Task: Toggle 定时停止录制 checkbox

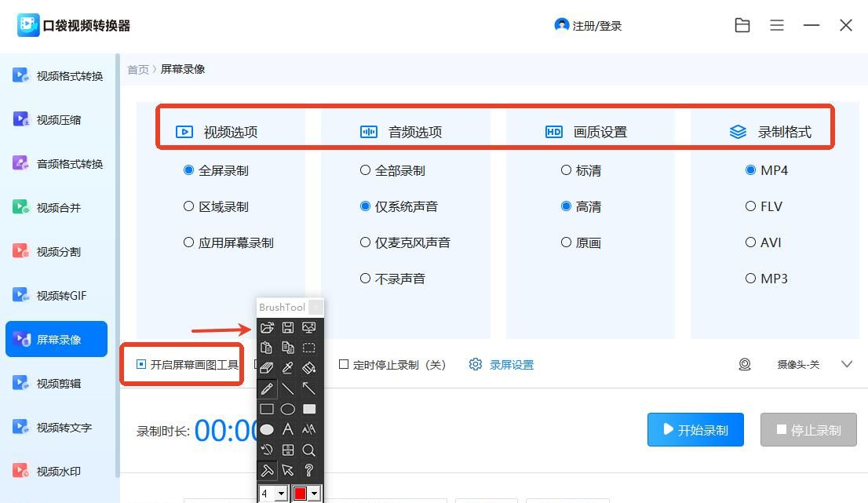Action: click(x=344, y=364)
